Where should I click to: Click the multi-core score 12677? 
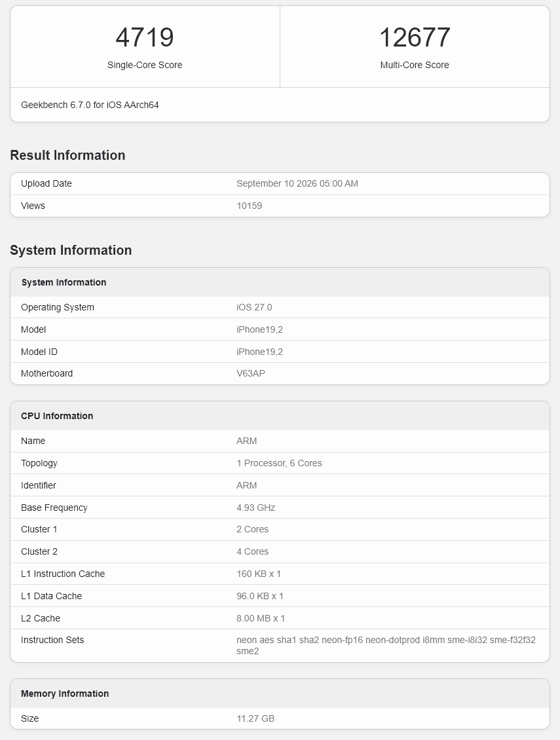pos(415,37)
